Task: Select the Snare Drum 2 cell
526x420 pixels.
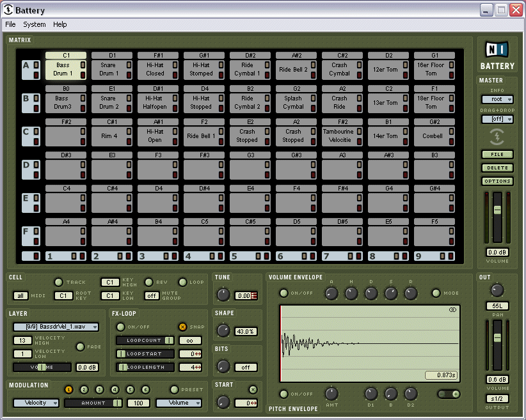Action: (x=112, y=102)
